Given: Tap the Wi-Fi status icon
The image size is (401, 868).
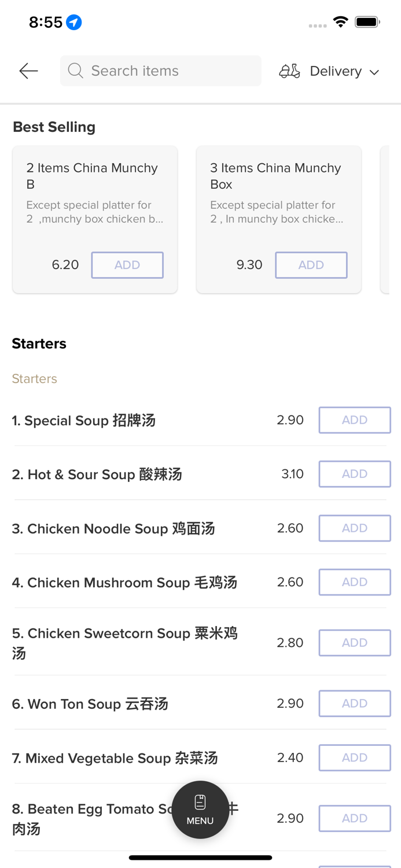Looking at the screenshot, I should (x=340, y=21).
